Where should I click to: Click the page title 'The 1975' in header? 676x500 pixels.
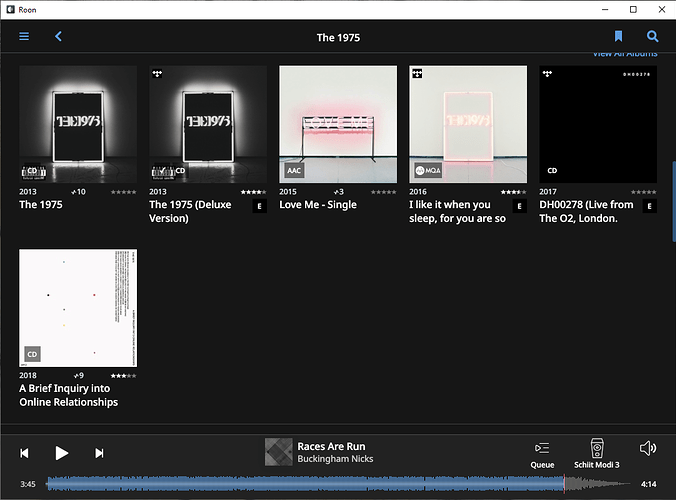click(x=338, y=38)
